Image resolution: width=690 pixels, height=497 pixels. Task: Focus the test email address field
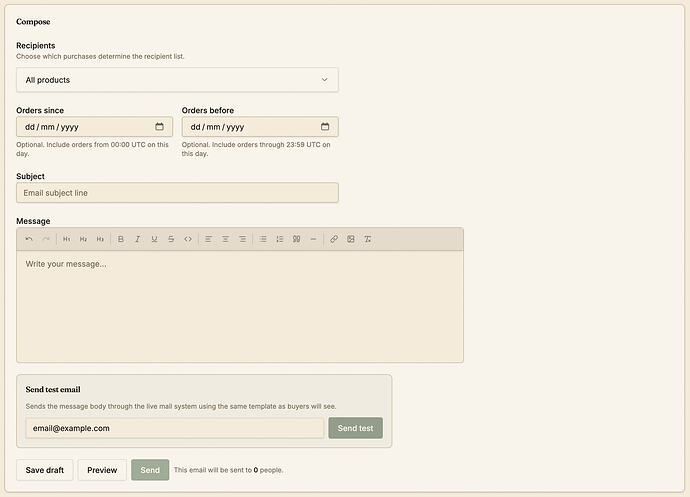pyautogui.click(x=175, y=428)
